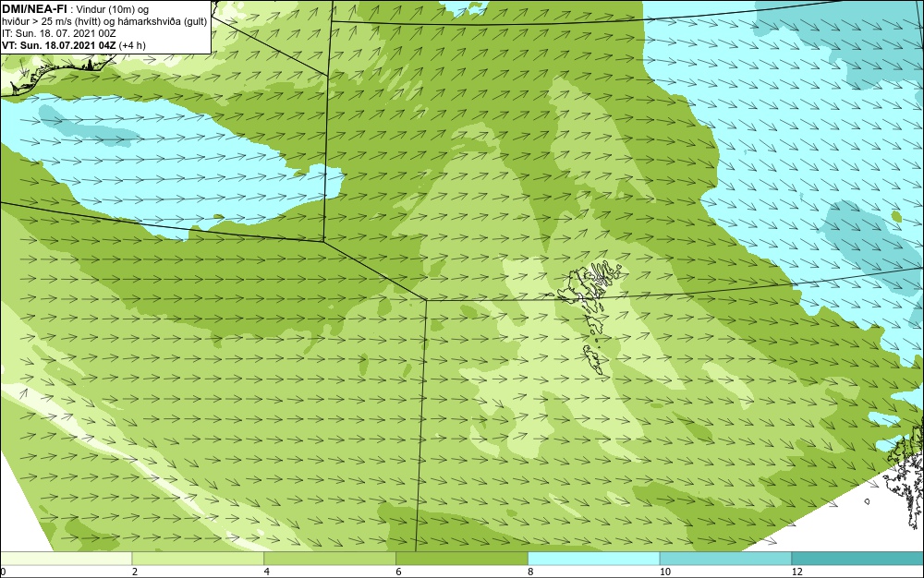Image resolution: width=924 pixels, height=578 pixels.
Task: Click the darkest teal legend swatch above 12
Action: tap(858, 559)
